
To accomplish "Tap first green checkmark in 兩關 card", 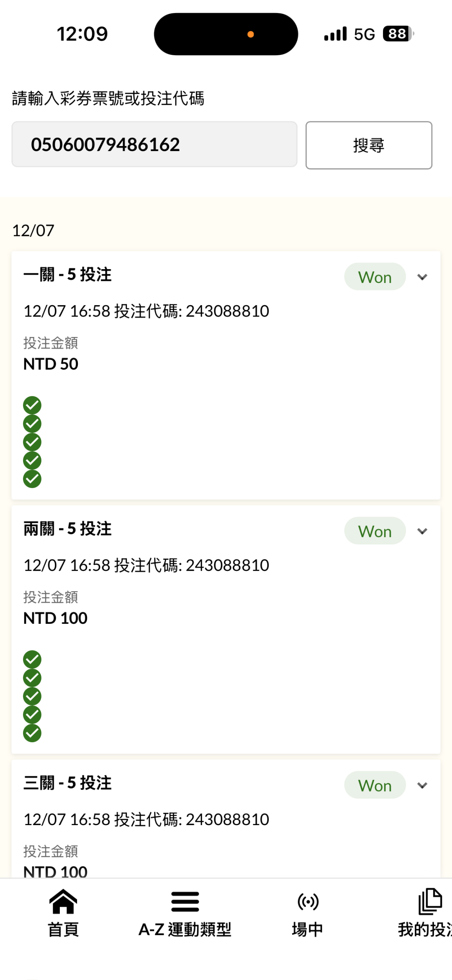I will [x=32, y=659].
